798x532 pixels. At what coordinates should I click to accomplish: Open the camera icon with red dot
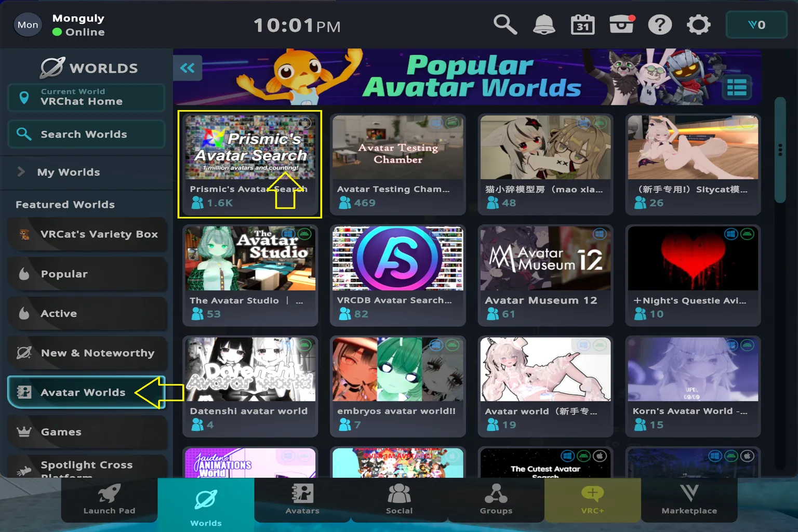click(x=621, y=24)
